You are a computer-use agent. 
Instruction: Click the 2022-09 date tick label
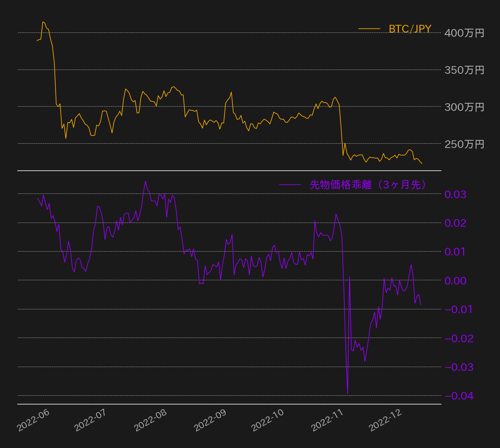[x=210, y=420]
